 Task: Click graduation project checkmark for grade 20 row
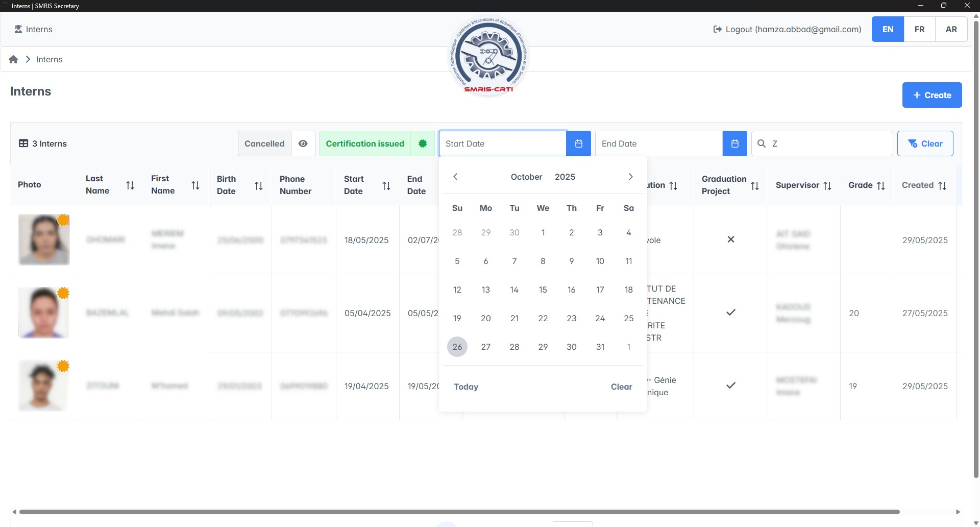coord(731,312)
